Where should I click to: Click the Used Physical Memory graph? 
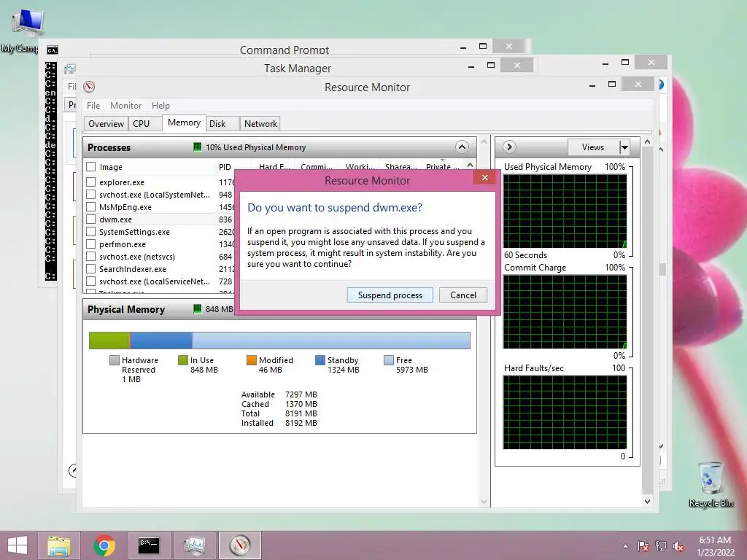pos(565,211)
